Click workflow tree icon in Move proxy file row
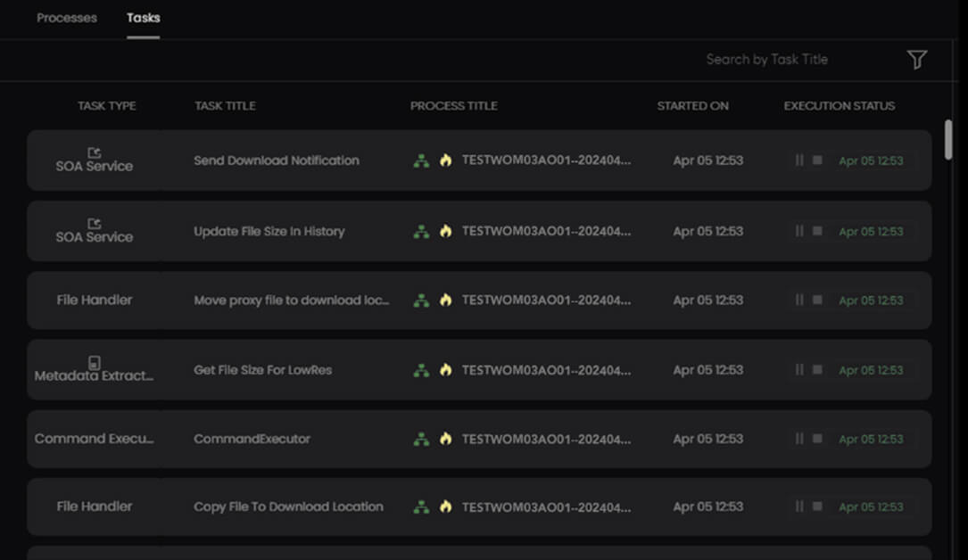This screenshot has height=560, width=968. point(421,301)
